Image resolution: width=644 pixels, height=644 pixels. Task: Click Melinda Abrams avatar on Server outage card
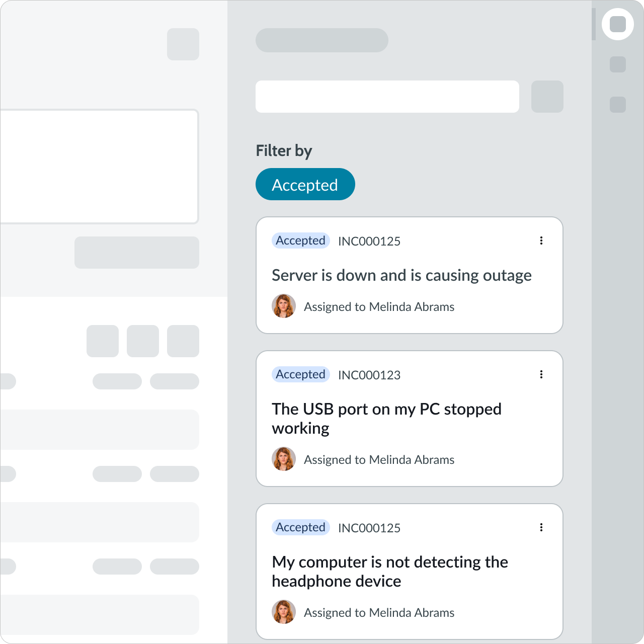coord(284,306)
